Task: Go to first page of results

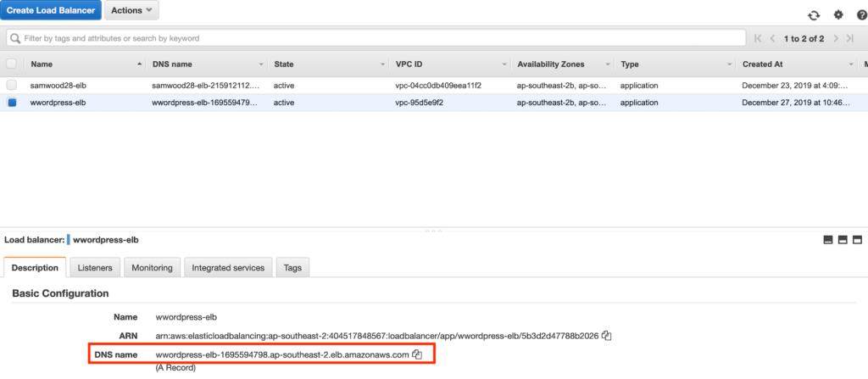Action: 758,38
